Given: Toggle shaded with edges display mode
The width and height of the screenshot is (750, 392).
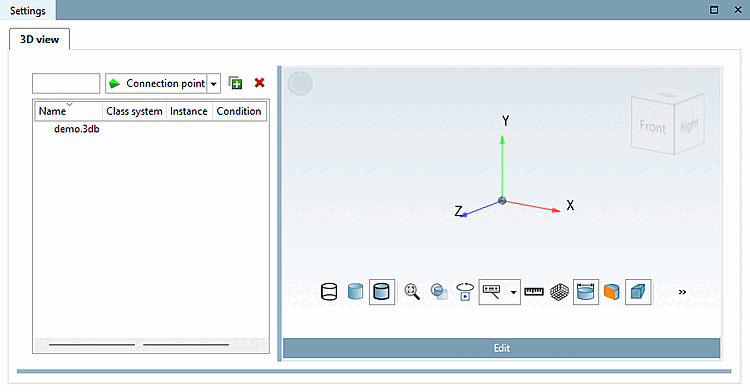Looking at the screenshot, I should [382, 292].
